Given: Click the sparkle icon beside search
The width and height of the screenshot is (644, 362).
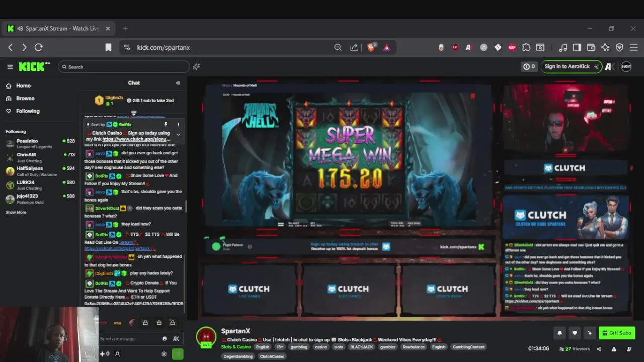Looking at the screenshot, I should point(197,66).
